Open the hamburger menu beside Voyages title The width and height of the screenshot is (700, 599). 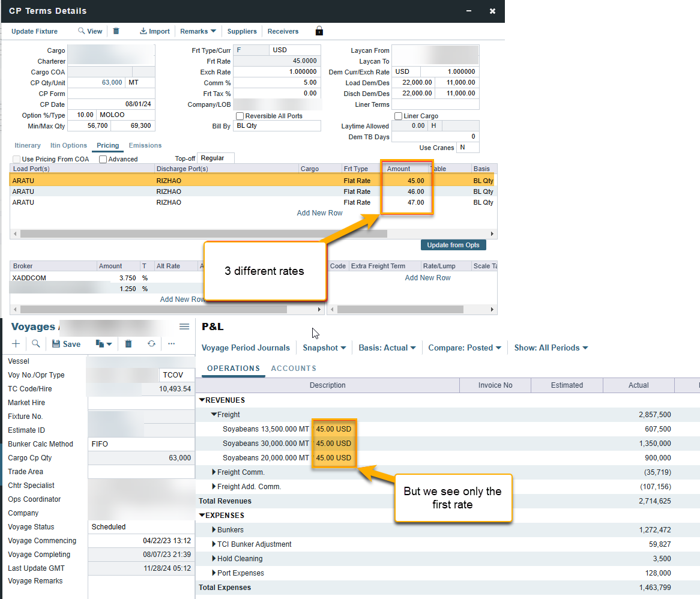pos(184,327)
